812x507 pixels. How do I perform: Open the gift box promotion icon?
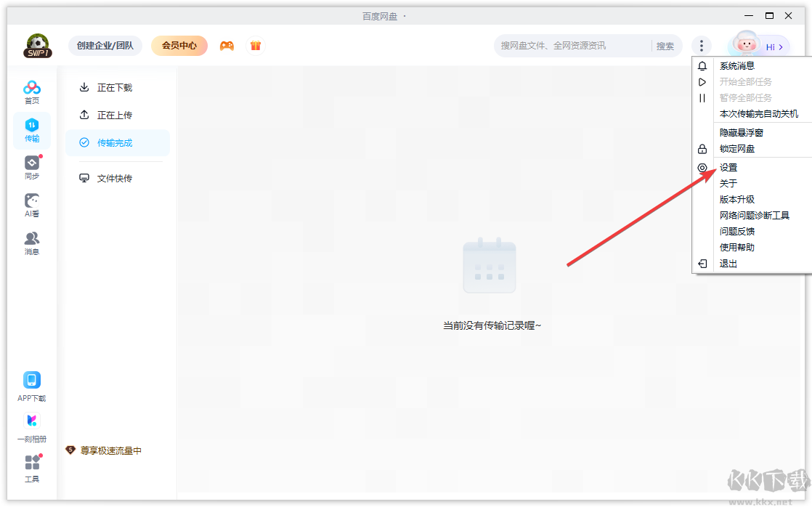[255, 45]
